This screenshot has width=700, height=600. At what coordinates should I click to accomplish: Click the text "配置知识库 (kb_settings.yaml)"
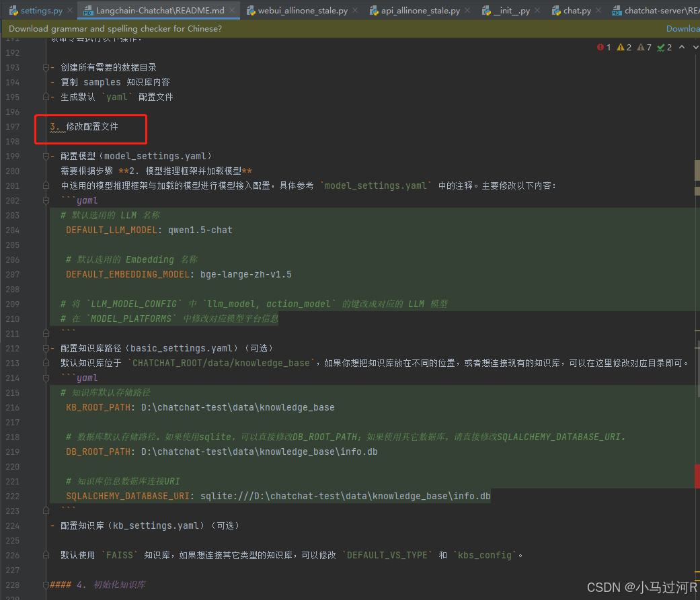[132, 526]
